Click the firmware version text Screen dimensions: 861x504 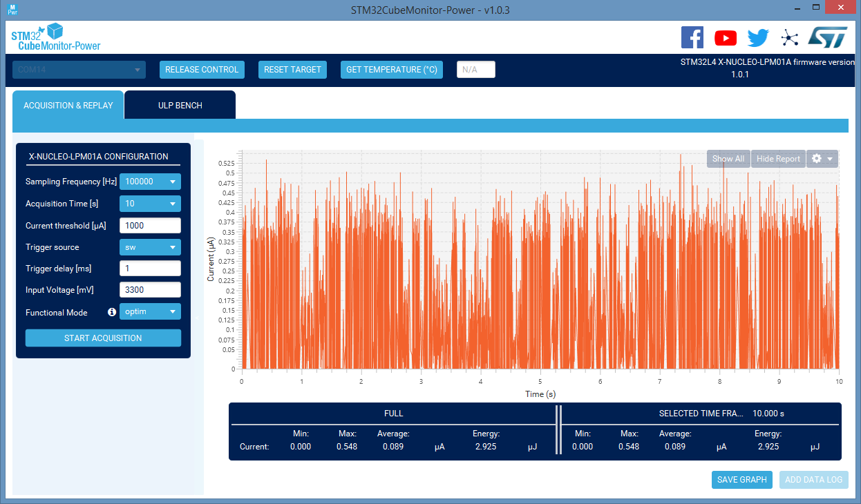click(x=768, y=68)
